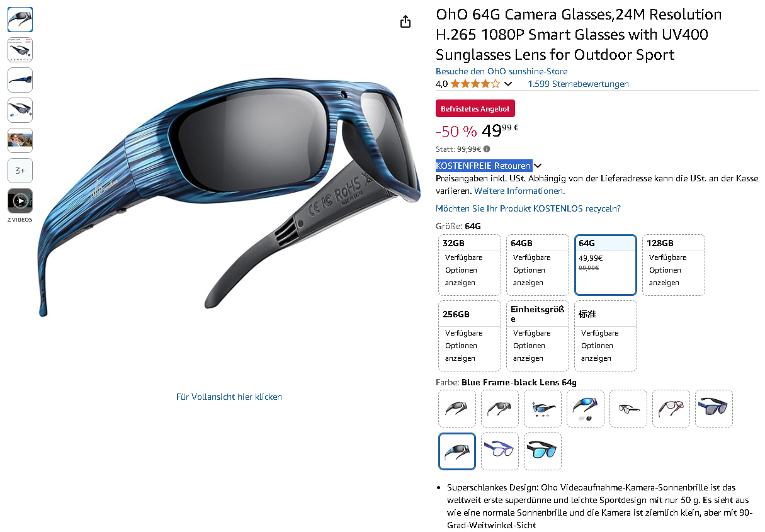
Task: Expand the star rating chevron
Action: click(x=508, y=84)
